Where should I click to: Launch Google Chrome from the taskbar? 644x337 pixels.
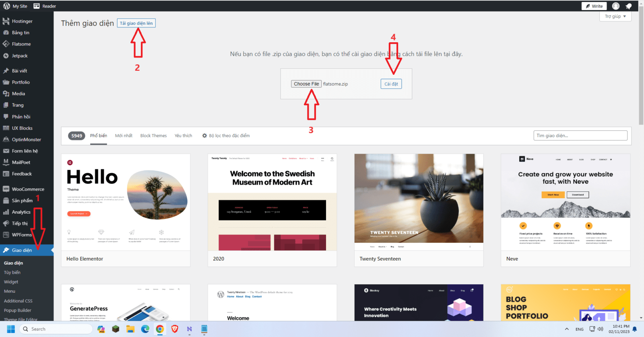(160, 329)
